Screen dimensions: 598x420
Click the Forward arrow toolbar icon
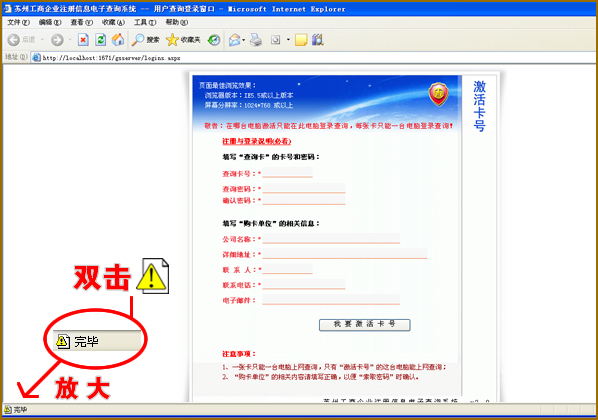[57, 40]
